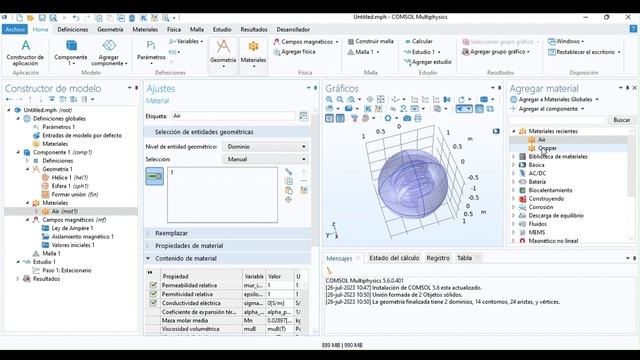Click zoom out icon in Gráficos toolbar
This screenshot has width=640, height=360.
(x=340, y=99)
